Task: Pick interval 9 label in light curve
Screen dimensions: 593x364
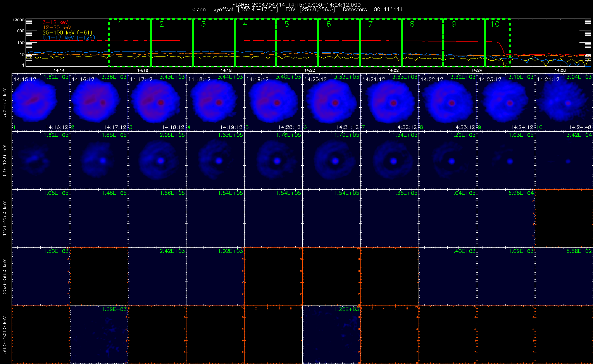Action: 454,24
